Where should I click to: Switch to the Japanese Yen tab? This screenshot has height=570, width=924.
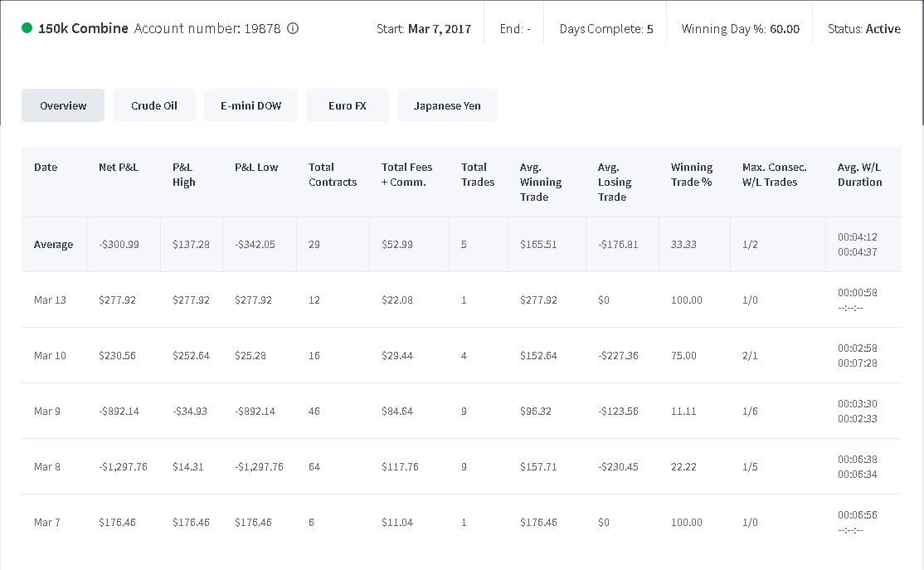[447, 105]
